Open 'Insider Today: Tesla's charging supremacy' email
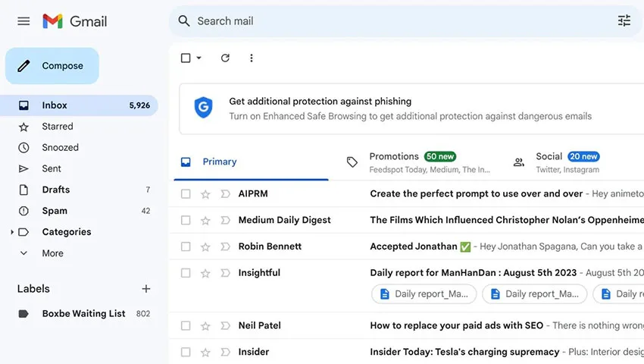 (x=464, y=352)
